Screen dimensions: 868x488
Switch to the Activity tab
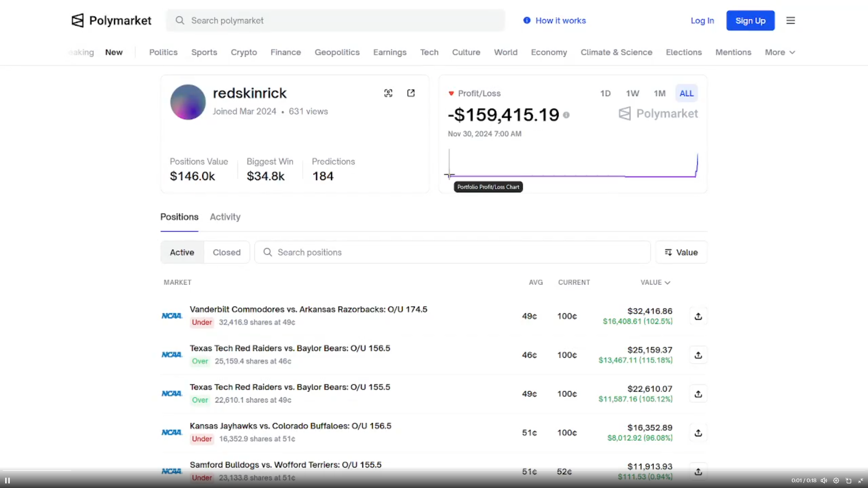225,217
